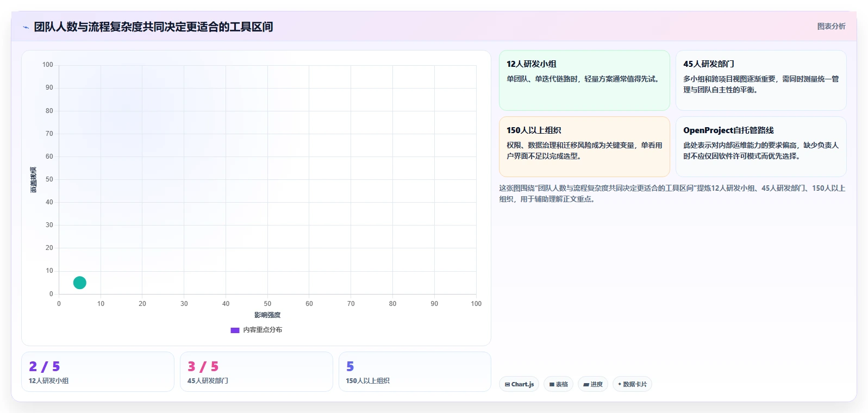Viewport: 868px width, 413px height.
Task: Click the X-axis tick value 100
Action: tap(476, 304)
